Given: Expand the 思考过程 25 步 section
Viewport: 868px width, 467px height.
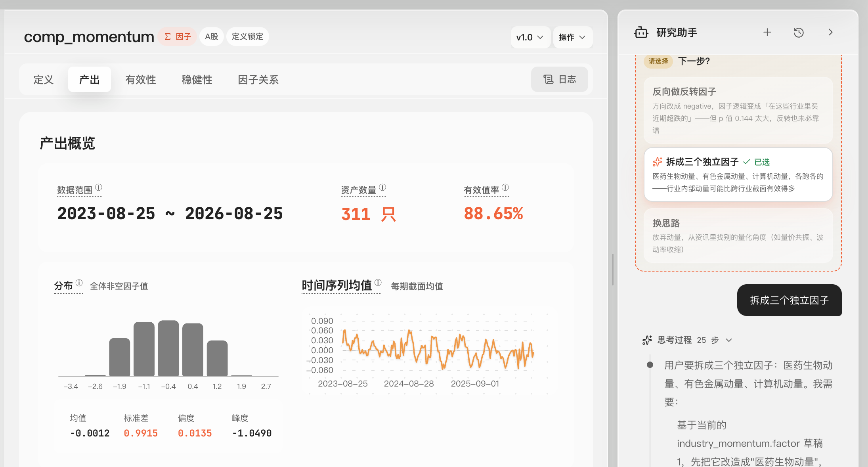Looking at the screenshot, I should [688, 340].
